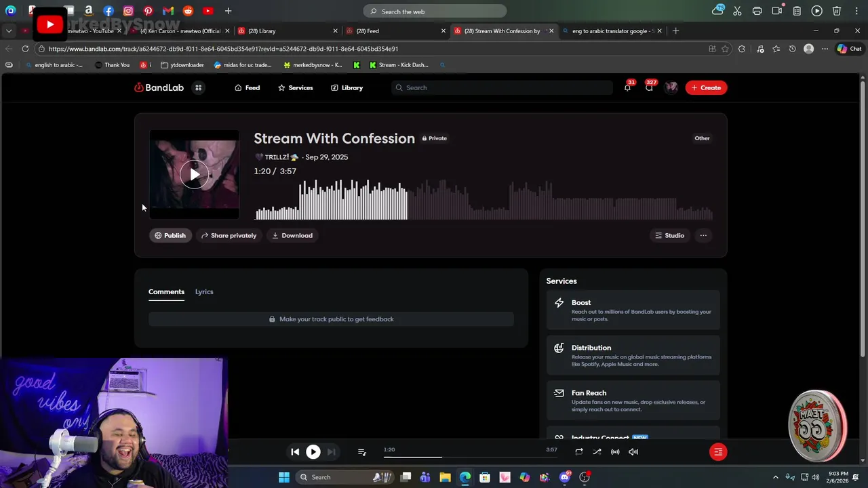Click Share privately

point(229,235)
